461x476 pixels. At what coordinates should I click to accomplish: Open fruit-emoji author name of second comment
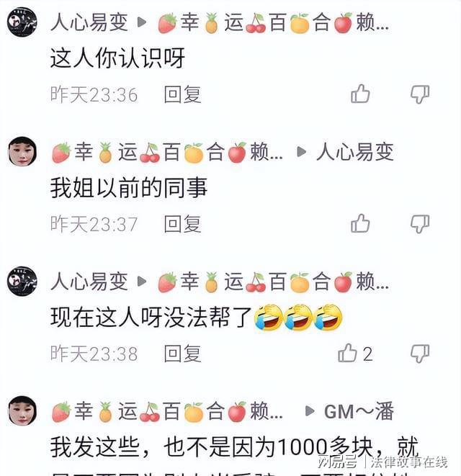pyautogui.click(x=167, y=152)
